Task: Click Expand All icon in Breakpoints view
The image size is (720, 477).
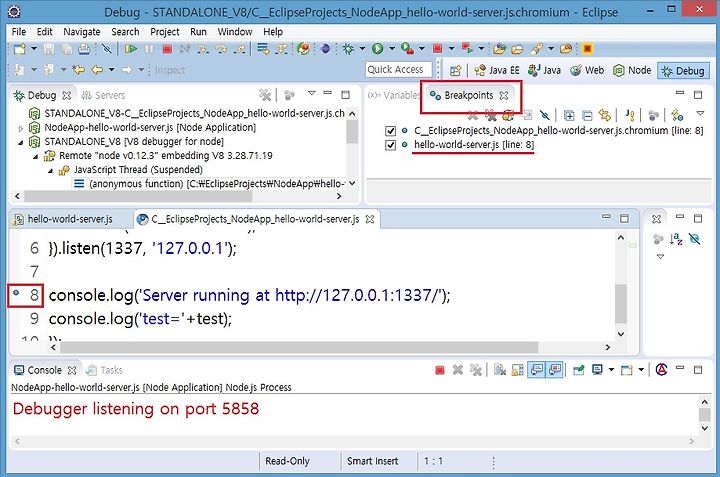Action: click(x=569, y=115)
